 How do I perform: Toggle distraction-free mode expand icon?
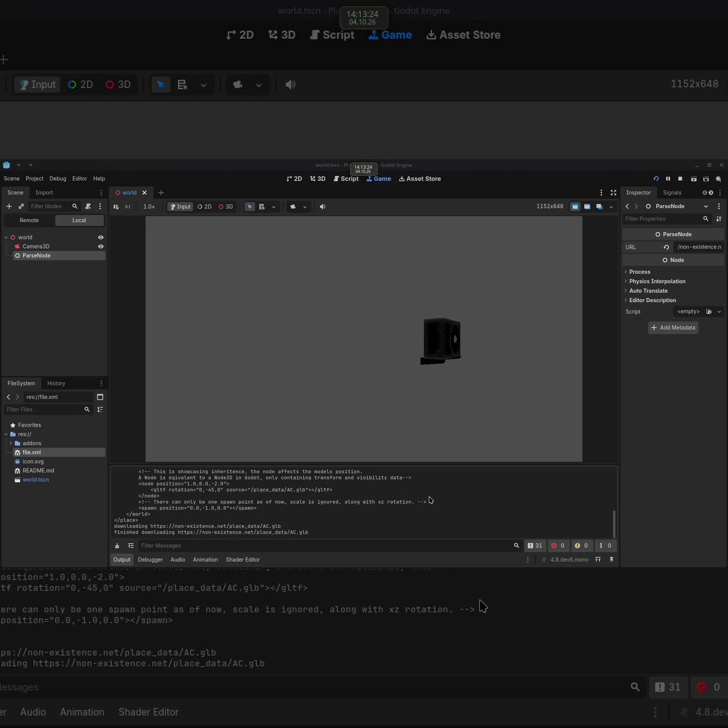point(614,193)
